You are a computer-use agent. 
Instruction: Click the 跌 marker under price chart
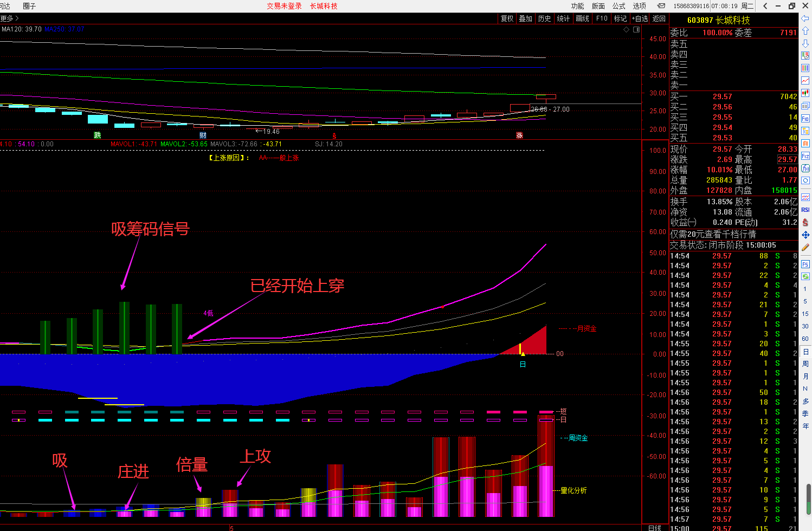[x=98, y=135]
